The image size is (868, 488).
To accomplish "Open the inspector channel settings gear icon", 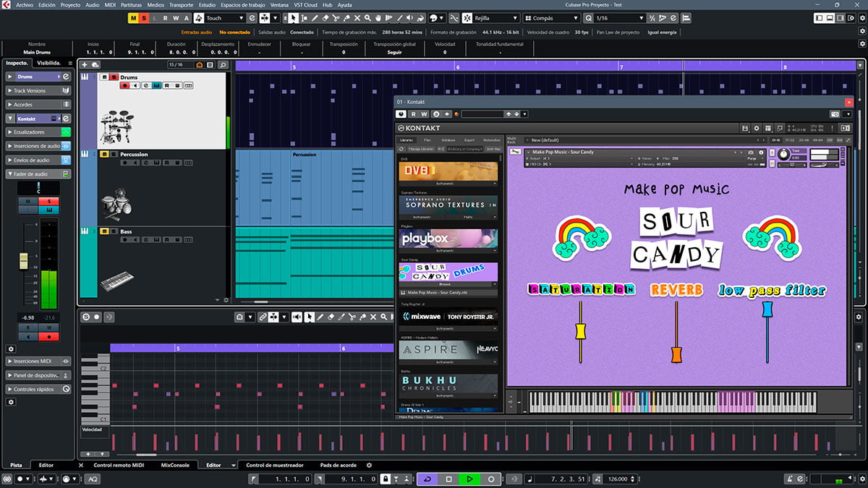I will pyautogui.click(x=11, y=348).
